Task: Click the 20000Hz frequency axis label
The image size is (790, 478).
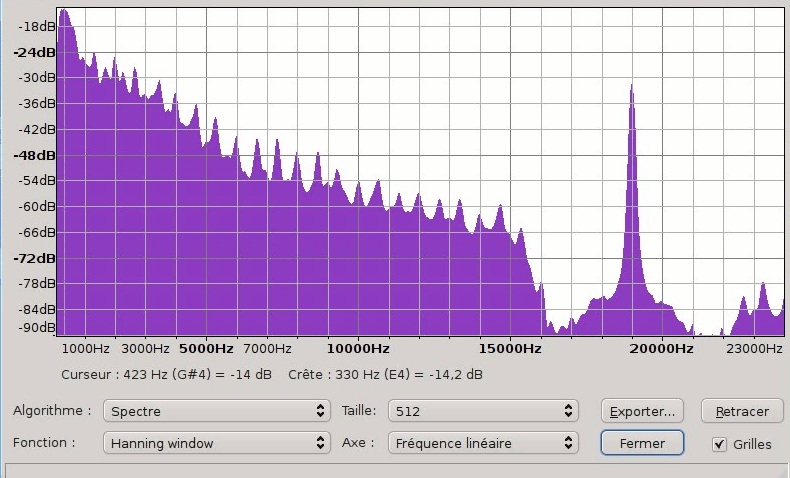Action: coord(661,349)
